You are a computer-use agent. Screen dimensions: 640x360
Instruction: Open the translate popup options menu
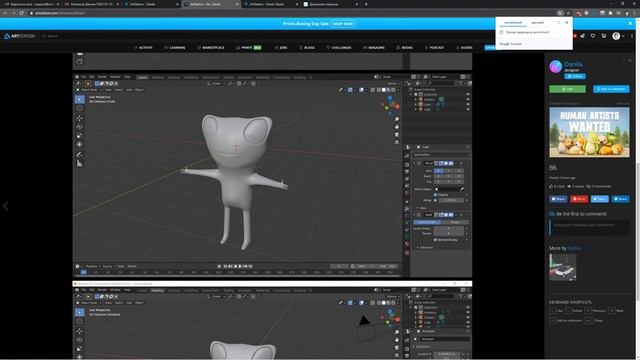pyautogui.click(x=559, y=22)
